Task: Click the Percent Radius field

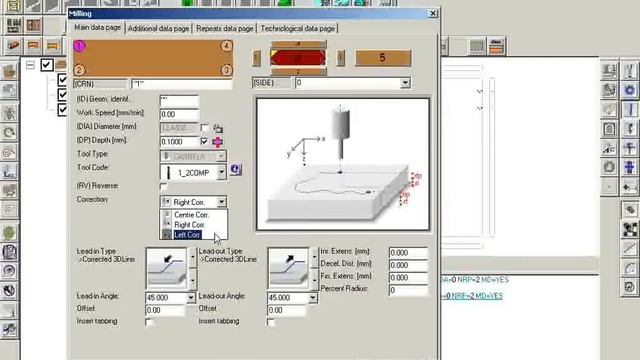Action: click(408, 290)
